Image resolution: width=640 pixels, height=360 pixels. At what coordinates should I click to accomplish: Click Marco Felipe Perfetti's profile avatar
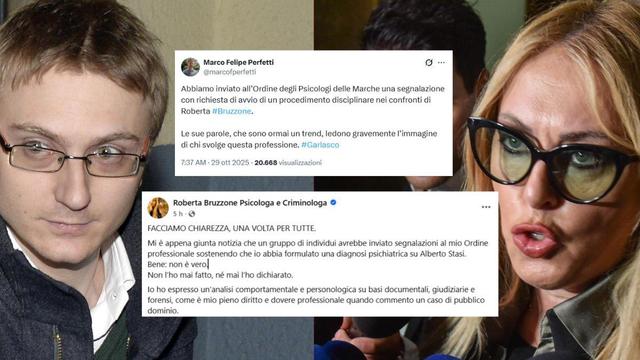[x=190, y=67]
